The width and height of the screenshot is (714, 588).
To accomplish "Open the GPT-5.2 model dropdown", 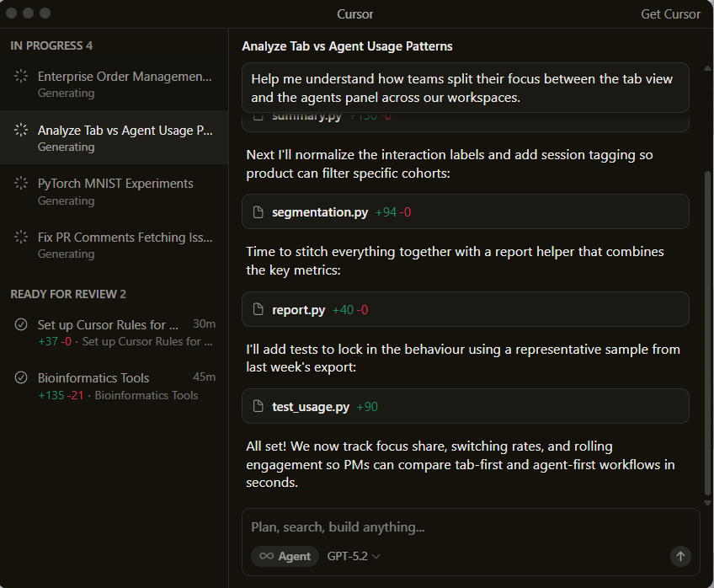I will (354, 556).
